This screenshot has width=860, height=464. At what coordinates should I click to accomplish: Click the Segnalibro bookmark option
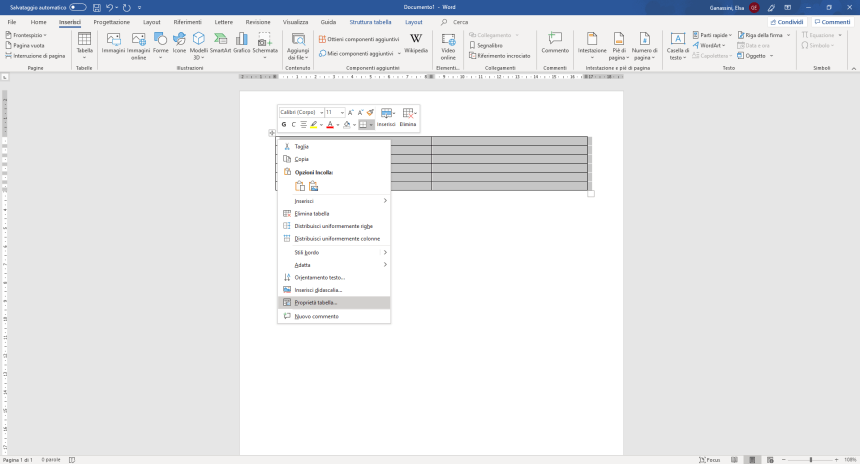[x=489, y=45]
